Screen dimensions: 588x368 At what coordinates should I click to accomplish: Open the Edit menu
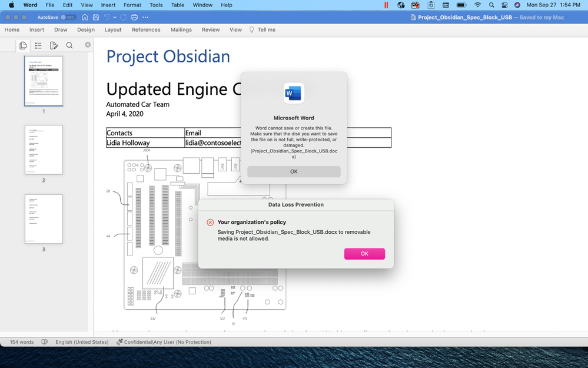tap(68, 5)
